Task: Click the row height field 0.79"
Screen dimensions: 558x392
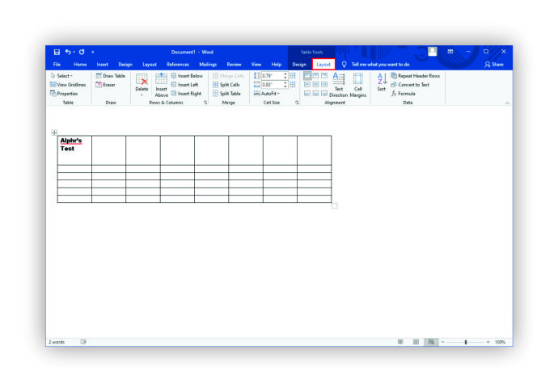Action: point(273,76)
